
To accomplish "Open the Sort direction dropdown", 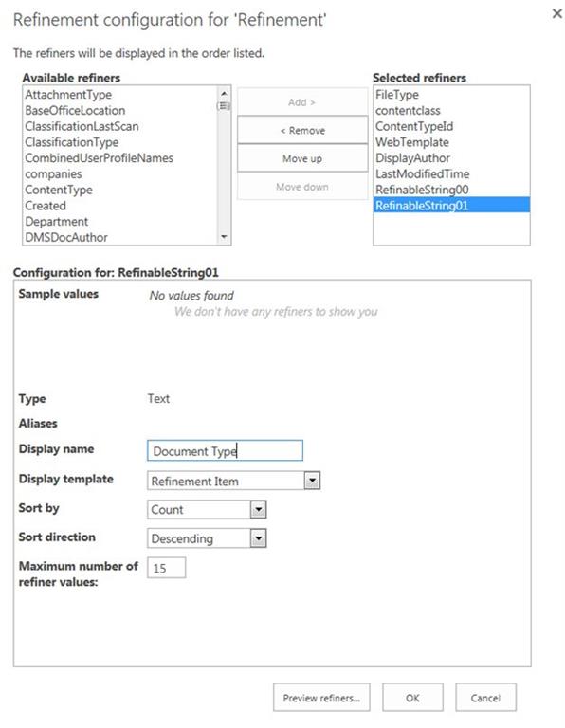I will click(207, 538).
